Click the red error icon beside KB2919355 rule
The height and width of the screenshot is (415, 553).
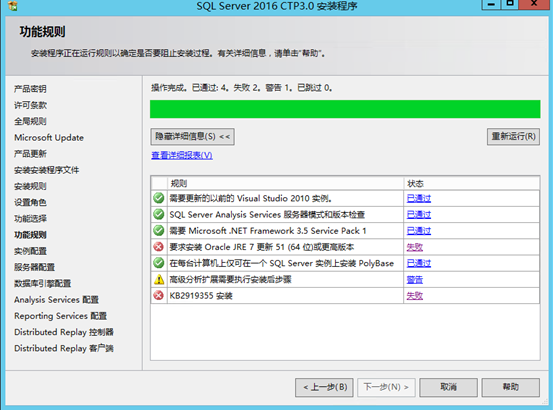(x=159, y=295)
